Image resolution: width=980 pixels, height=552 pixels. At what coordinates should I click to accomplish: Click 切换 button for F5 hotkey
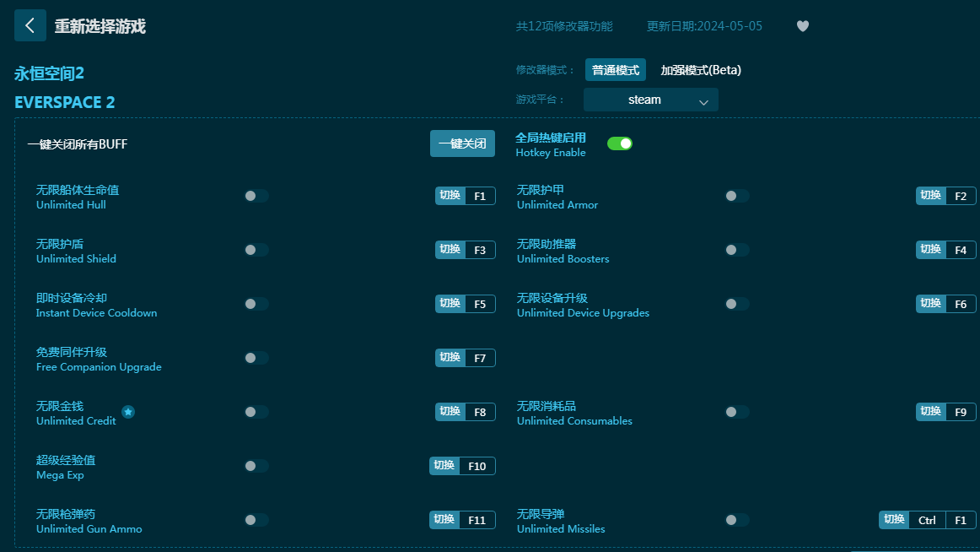point(450,304)
